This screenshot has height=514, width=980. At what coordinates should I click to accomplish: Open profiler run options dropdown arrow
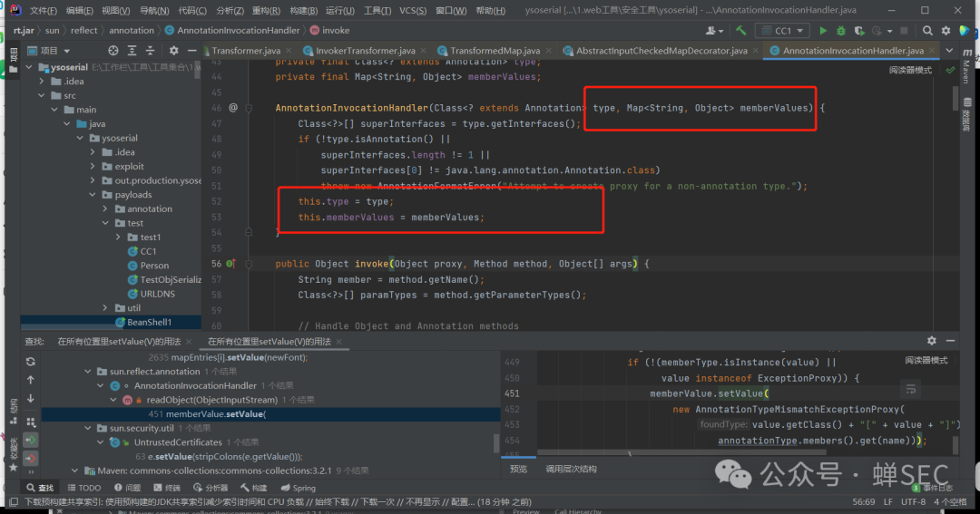click(x=889, y=31)
